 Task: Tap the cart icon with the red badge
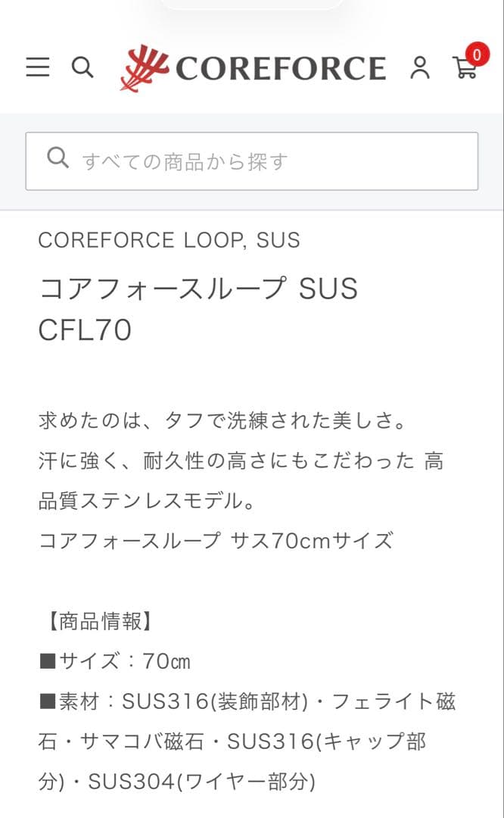point(465,69)
